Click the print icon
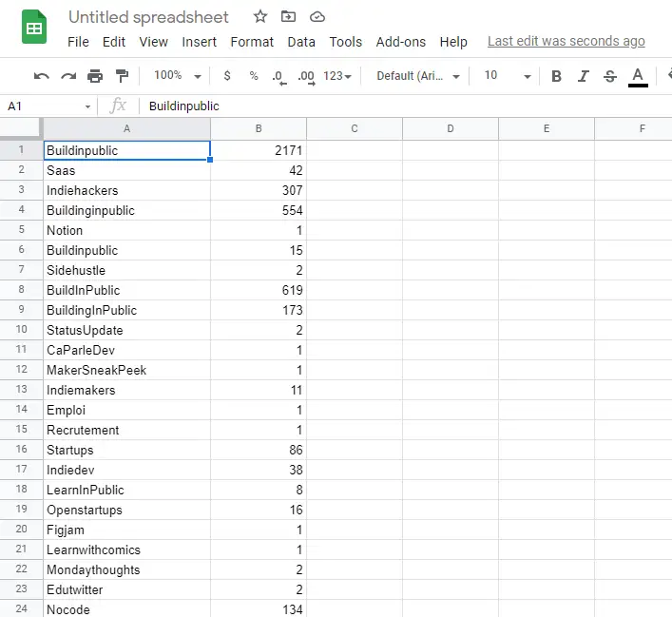This screenshot has width=672, height=617. point(95,76)
